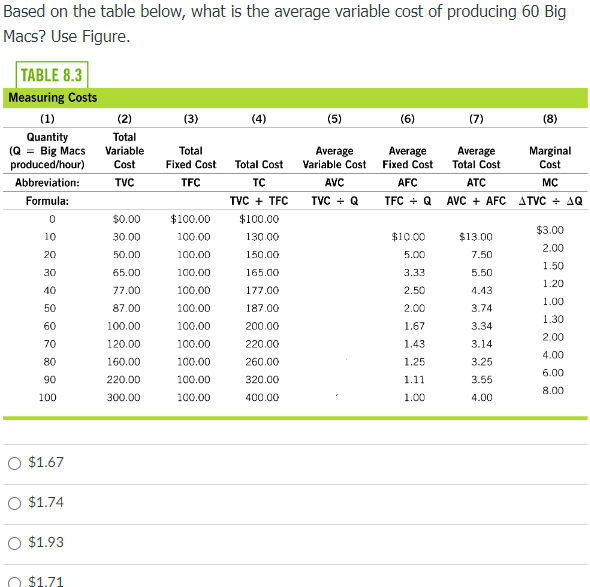Screen dimensions: 590x587
Task: Click the Average Variable Cost column header
Action: click(334, 158)
